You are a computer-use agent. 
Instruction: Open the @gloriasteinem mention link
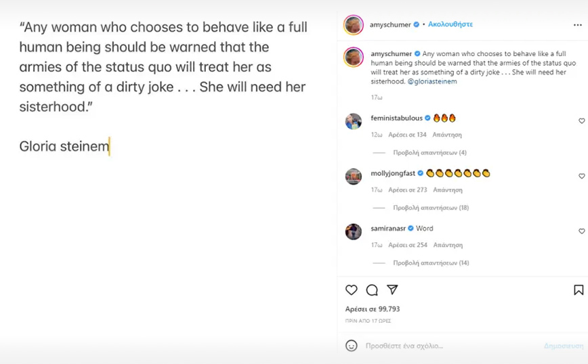(x=432, y=81)
